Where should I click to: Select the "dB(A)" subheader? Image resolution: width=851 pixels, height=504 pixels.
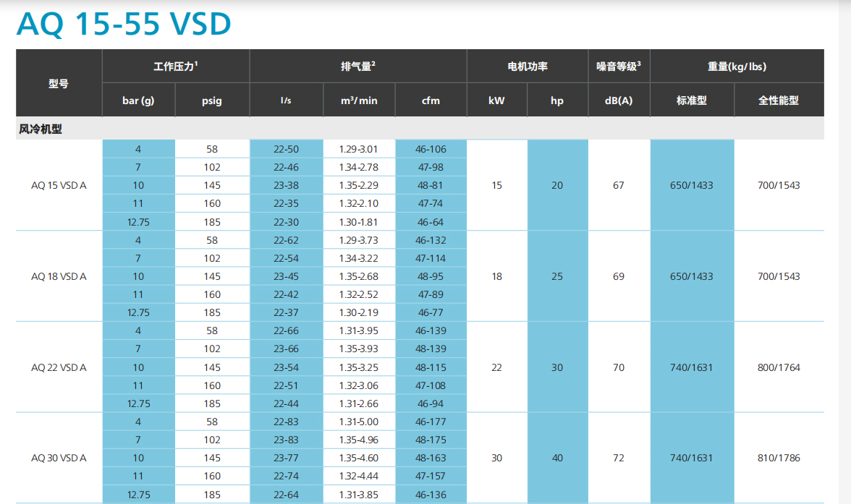click(619, 101)
